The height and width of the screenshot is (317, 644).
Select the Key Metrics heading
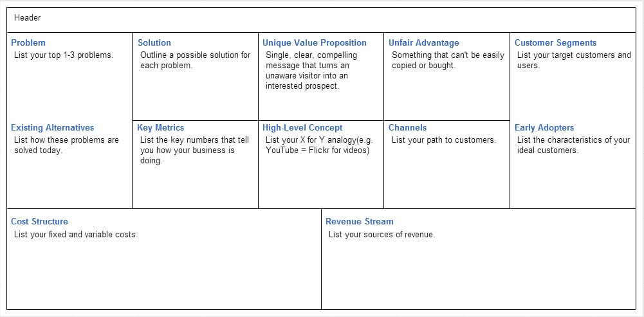[x=161, y=127]
